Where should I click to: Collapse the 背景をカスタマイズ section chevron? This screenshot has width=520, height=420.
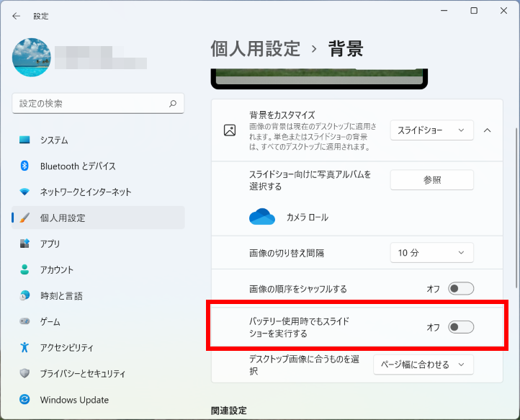point(487,130)
